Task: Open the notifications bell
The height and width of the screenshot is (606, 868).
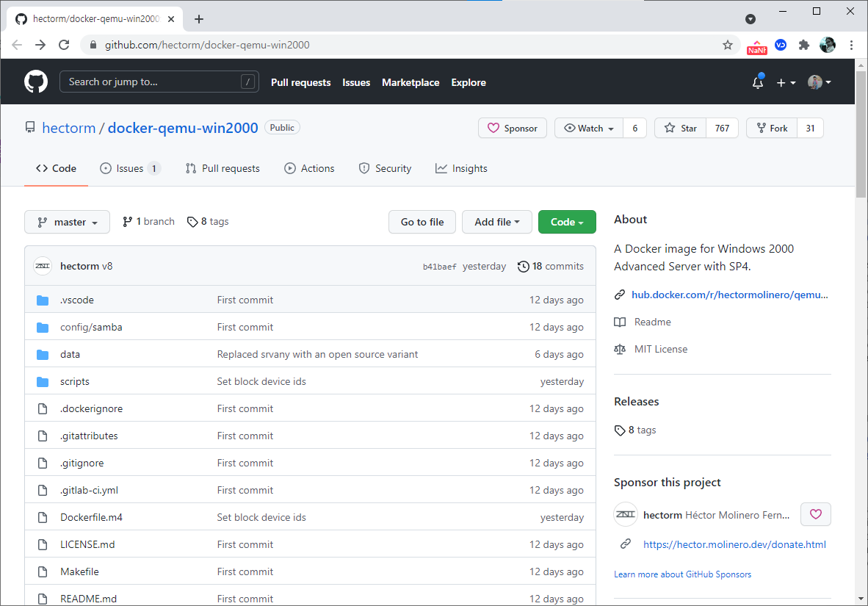Action: (x=758, y=82)
